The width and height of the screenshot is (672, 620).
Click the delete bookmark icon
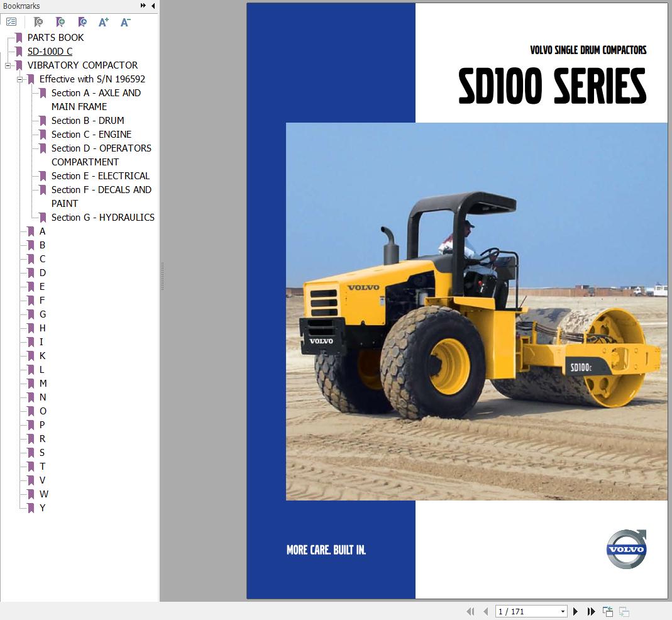38,22
